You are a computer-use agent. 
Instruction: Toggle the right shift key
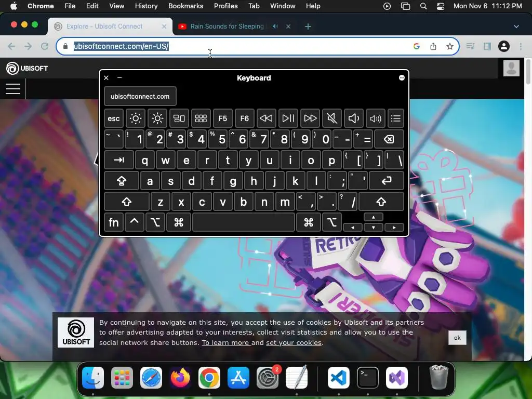[381, 202]
